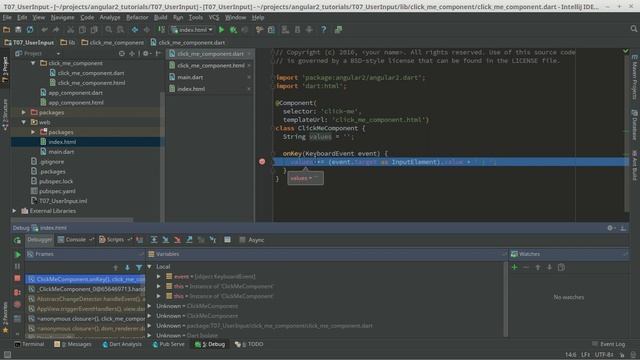Click the Synchronize toolbar icon
The width and height of the screenshot is (640, 360).
(30, 30)
